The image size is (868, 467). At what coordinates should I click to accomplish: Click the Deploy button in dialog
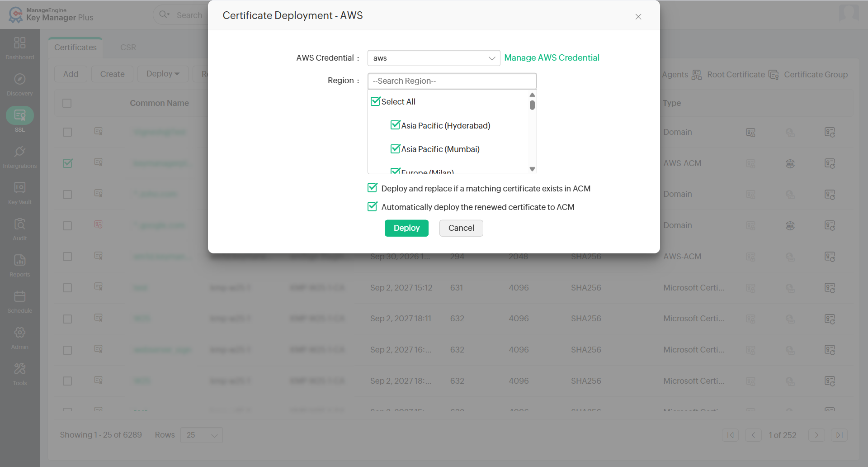tap(406, 228)
